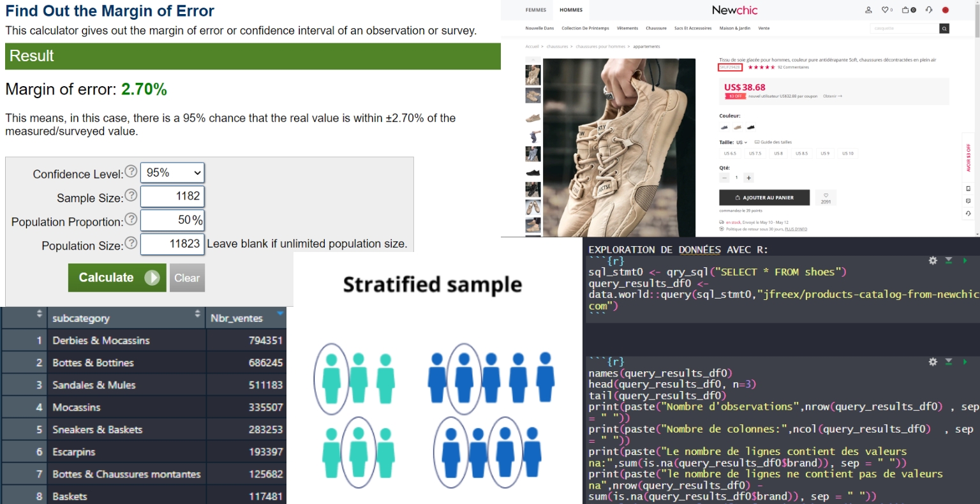The height and width of the screenshot is (504, 980).
Task: Open the Confidence Level dropdown
Action: (172, 173)
